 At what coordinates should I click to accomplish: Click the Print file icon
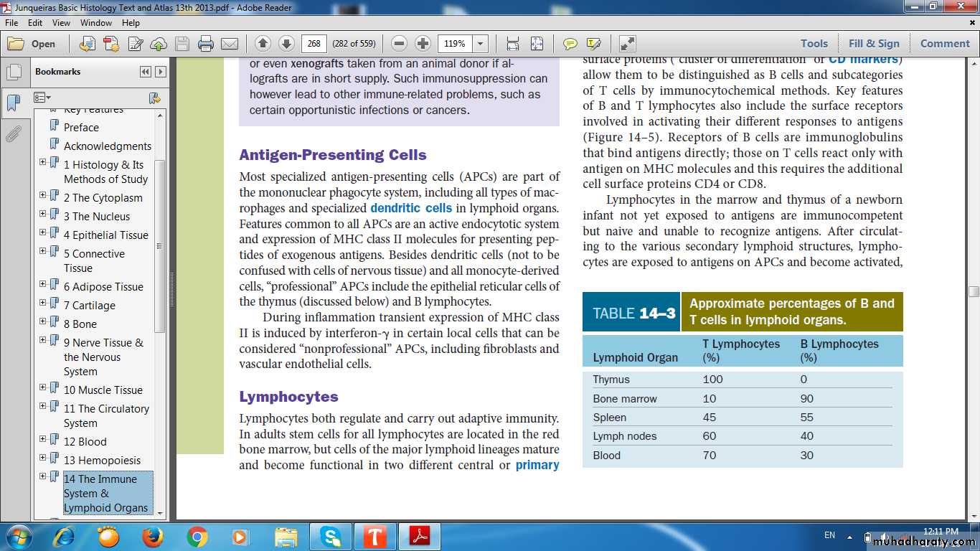206,44
